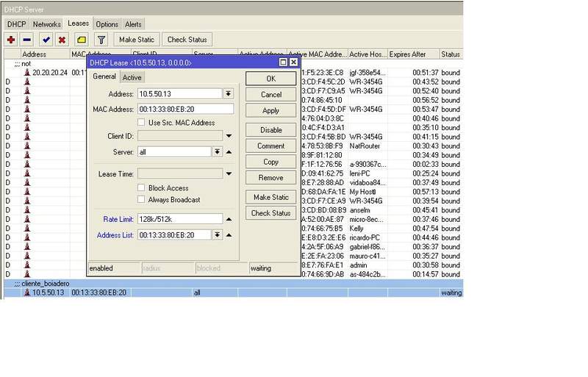Viewport: 588px width, 377px height.
Task: Switch to the Active tab in lease dialog
Action: coord(132,77)
